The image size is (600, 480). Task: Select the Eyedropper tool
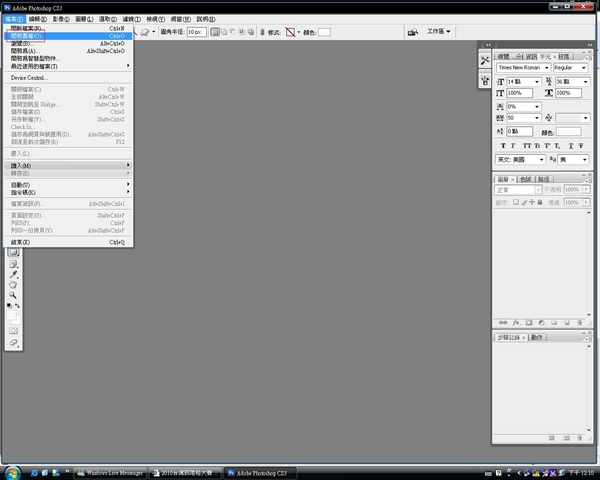[13, 274]
